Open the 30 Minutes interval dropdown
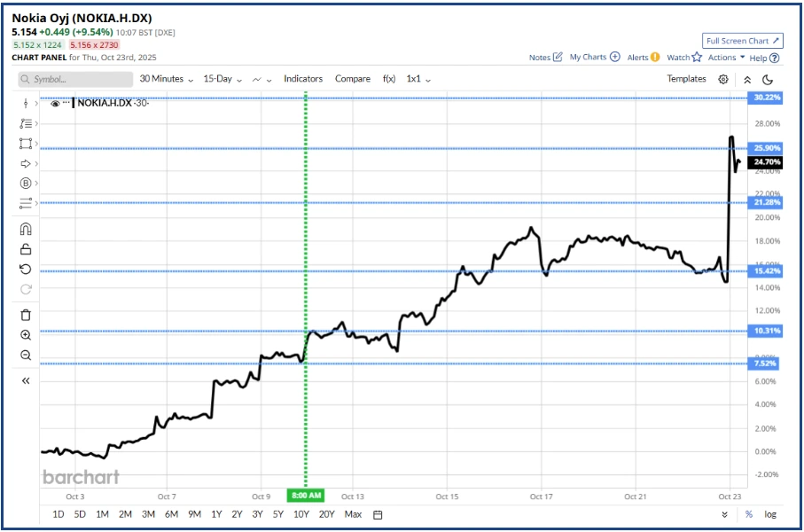The image size is (804, 532). point(167,79)
